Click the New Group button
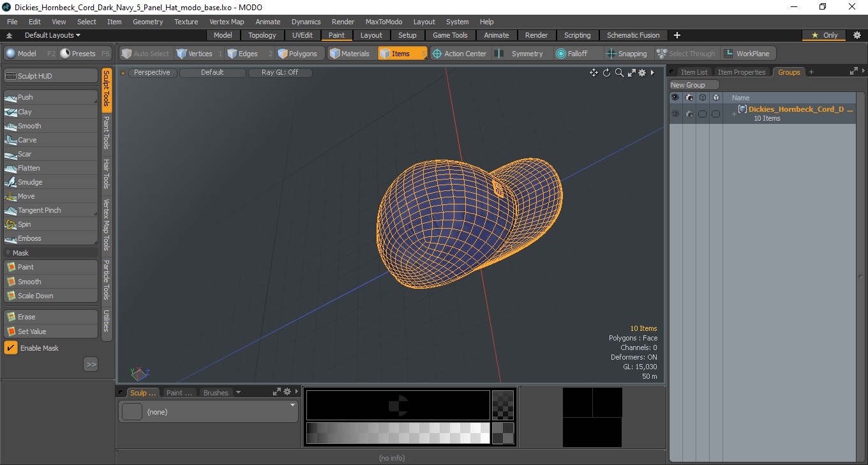This screenshot has height=465, width=868. click(x=694, y=85)
